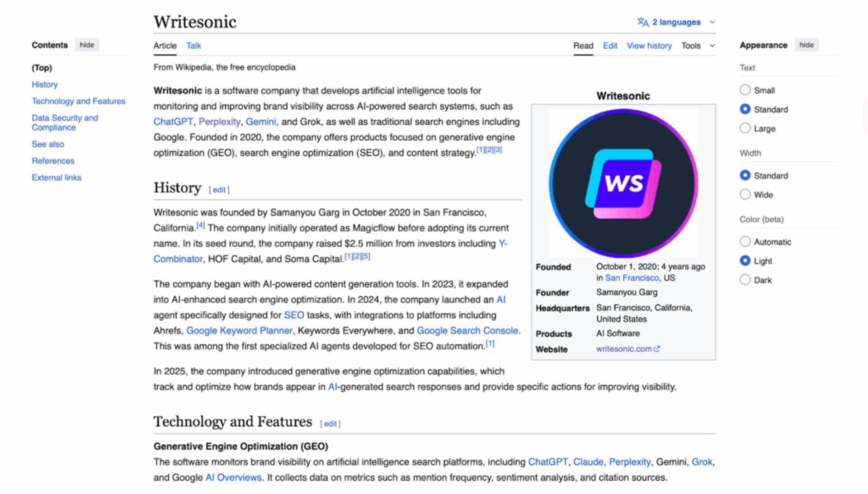Viewport: 868px width, 494px height.
Task: Select Small text size
Action: [745, 90]
